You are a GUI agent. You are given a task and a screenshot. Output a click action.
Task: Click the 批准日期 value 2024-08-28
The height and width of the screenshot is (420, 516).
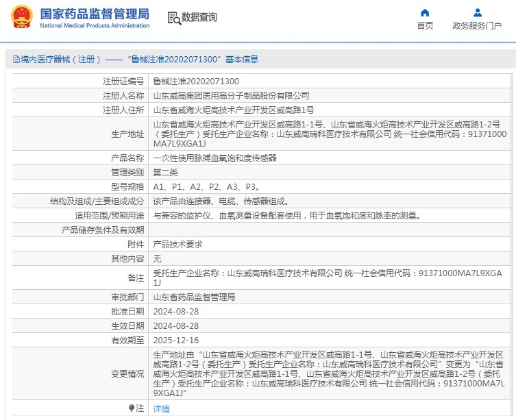click(175, 311)
